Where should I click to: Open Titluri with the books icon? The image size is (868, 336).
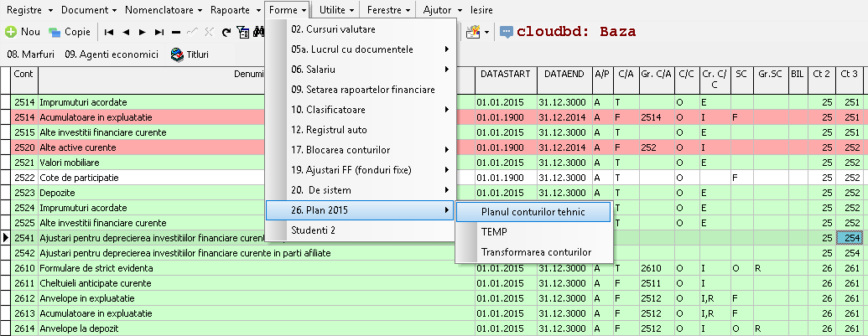190,54
